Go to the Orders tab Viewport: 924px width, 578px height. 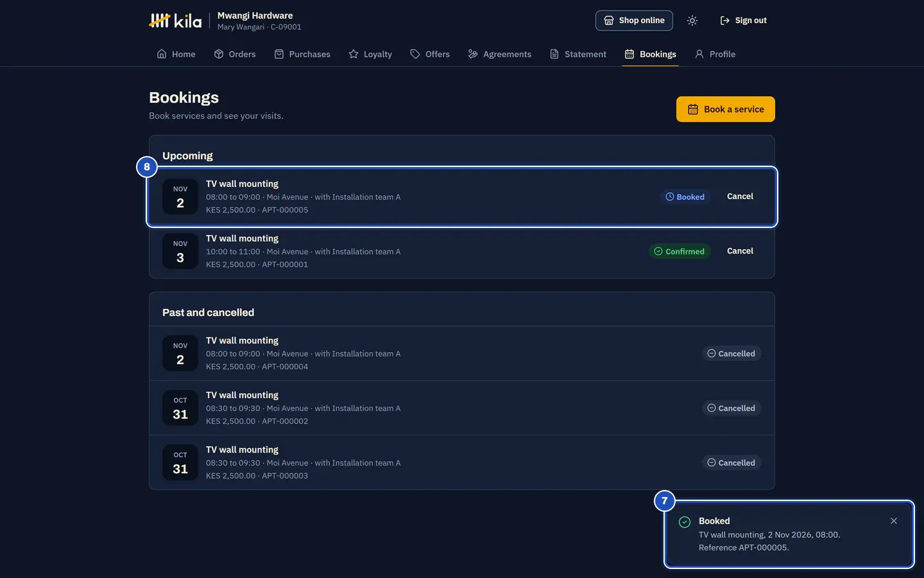[235, 54]
